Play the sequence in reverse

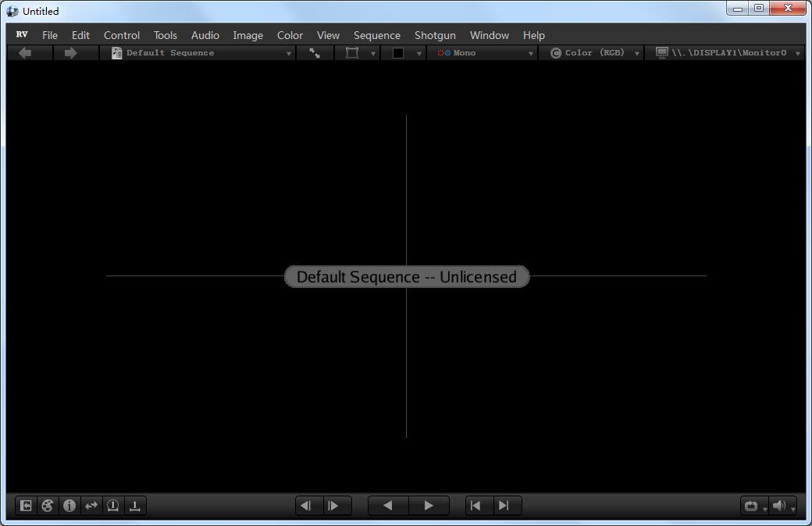click(x=387, y=505)
